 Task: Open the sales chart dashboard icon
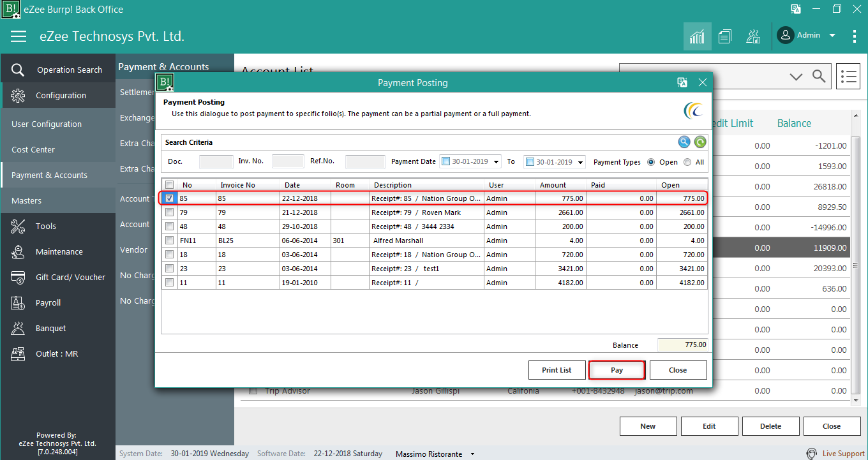(x=698, y=36)
